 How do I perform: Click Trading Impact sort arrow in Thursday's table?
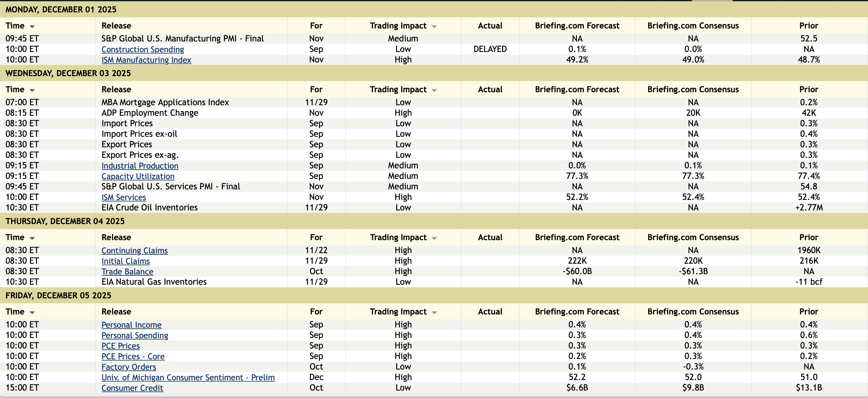[434, 238]
